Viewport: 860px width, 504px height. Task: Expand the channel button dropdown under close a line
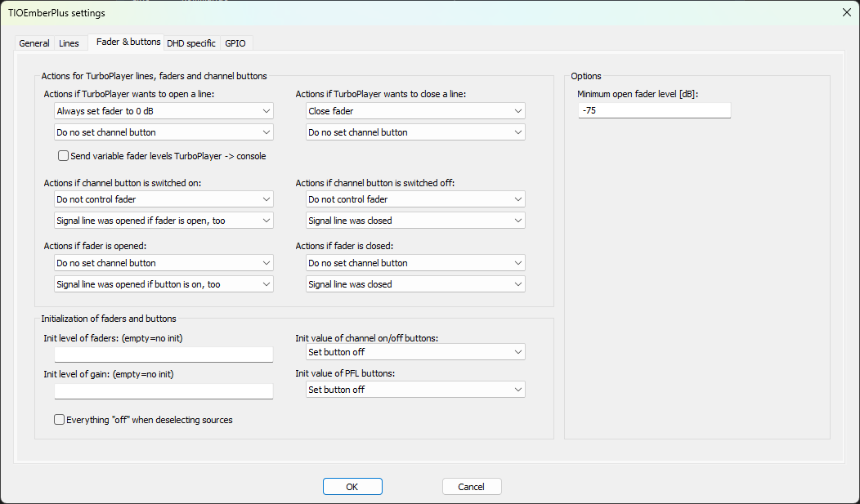[x=416, y=132]
